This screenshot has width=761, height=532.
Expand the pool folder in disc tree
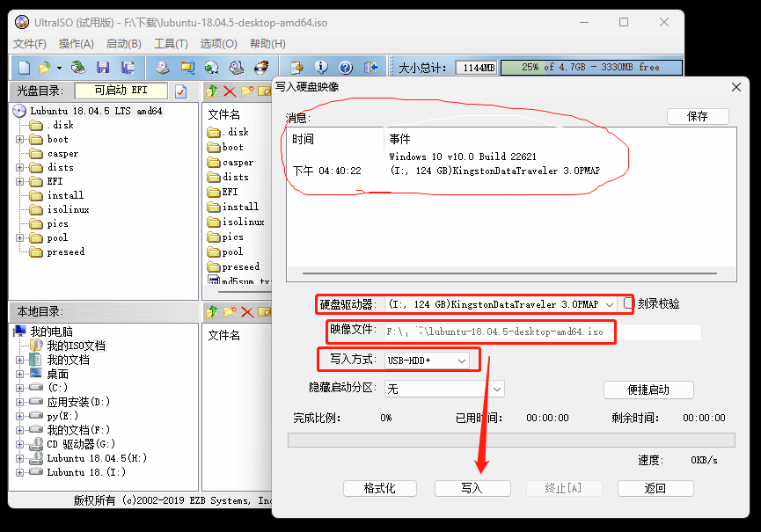coord(20,238)
